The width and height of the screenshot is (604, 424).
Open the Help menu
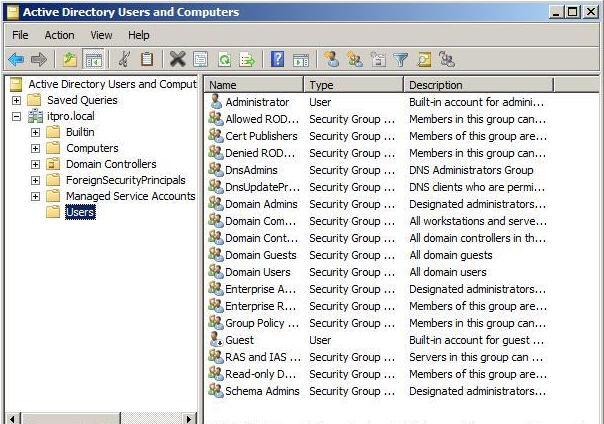(139, 35)
